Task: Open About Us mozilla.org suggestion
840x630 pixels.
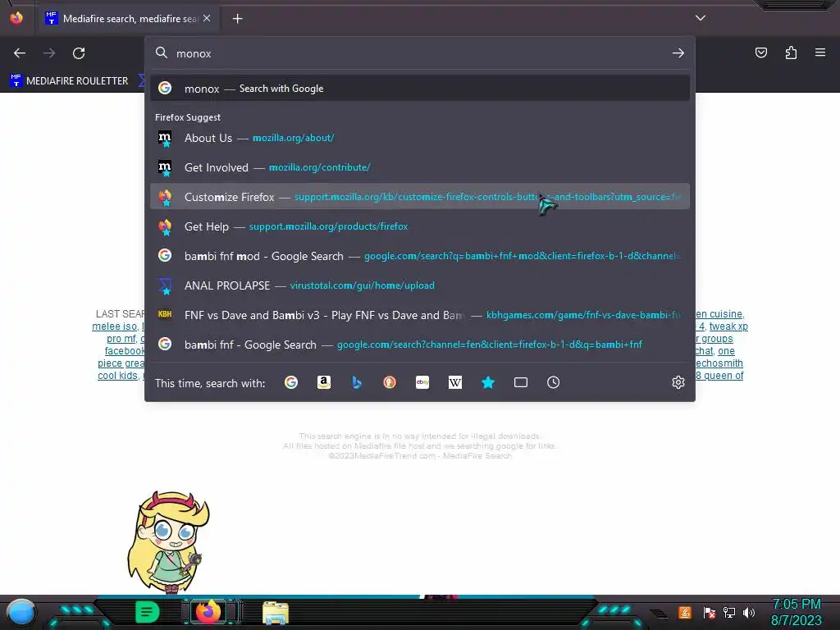Action: 420,138
